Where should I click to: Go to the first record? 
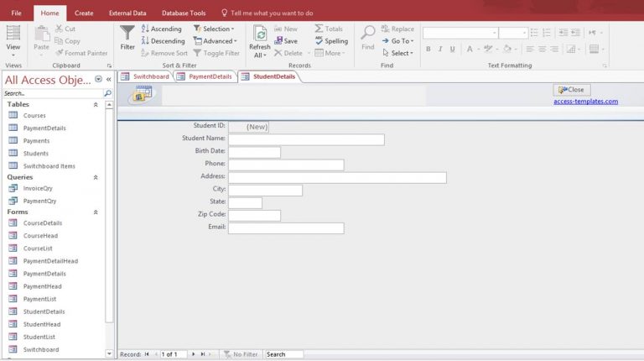tap(147, 354)
